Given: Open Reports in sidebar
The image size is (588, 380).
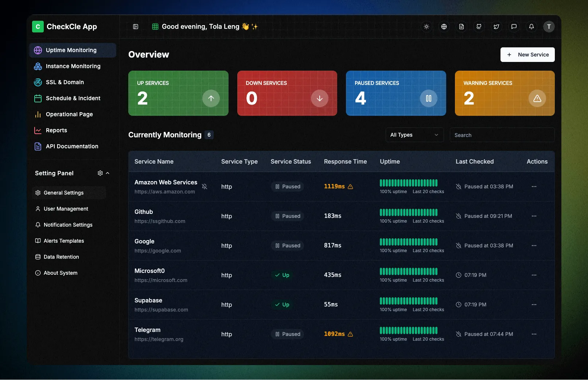Looking at the screenshot, I should pos(73,130).
